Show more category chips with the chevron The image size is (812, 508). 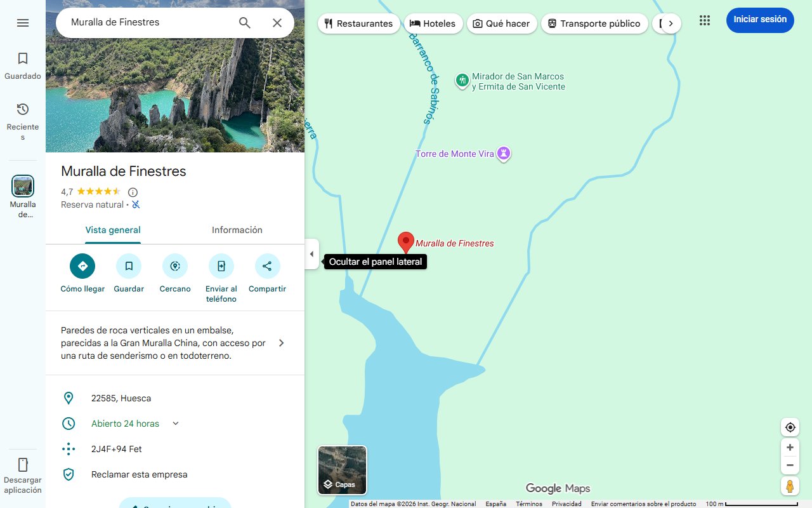(x=672, y=23)
